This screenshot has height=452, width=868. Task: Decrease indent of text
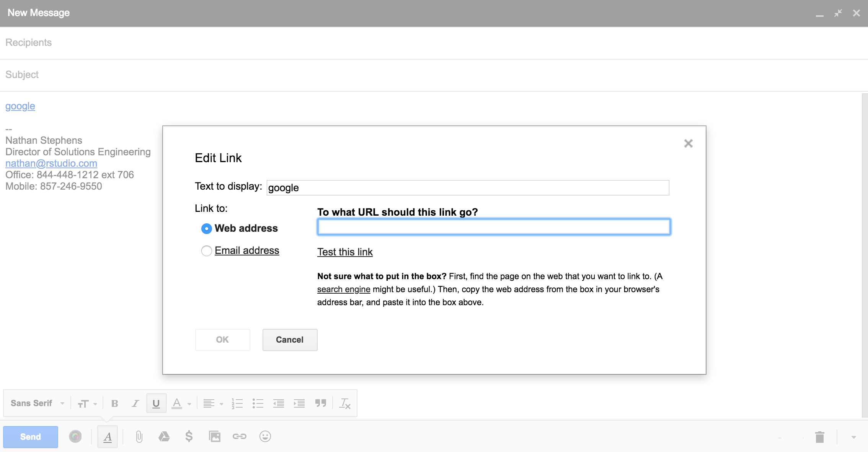(279, 403)
